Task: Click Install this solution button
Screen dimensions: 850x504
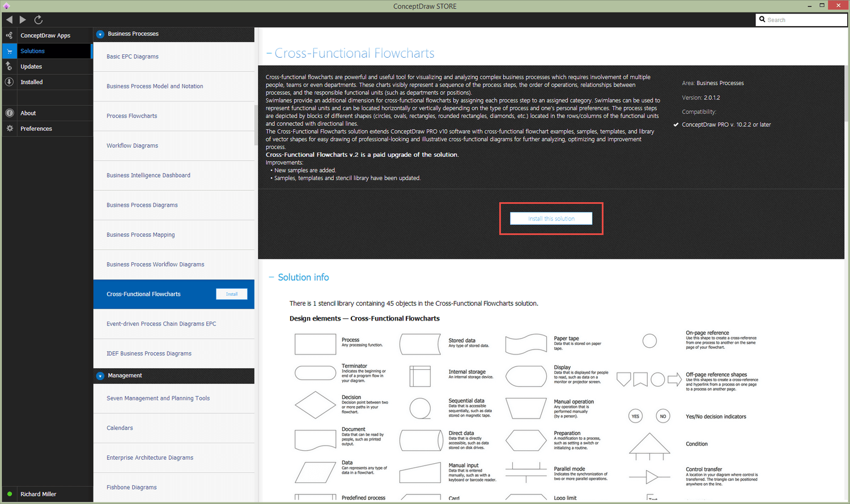Action: pos(551,219)
